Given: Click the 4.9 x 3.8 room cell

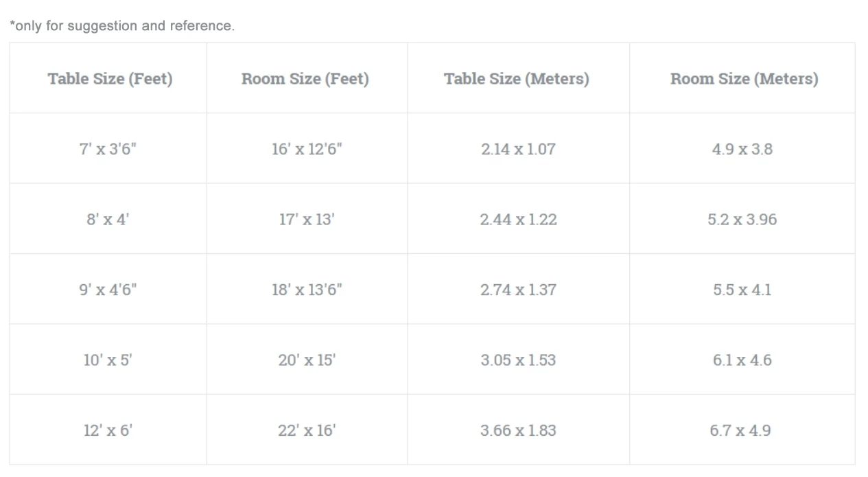Looking at the screenshot, I should 742,149.
